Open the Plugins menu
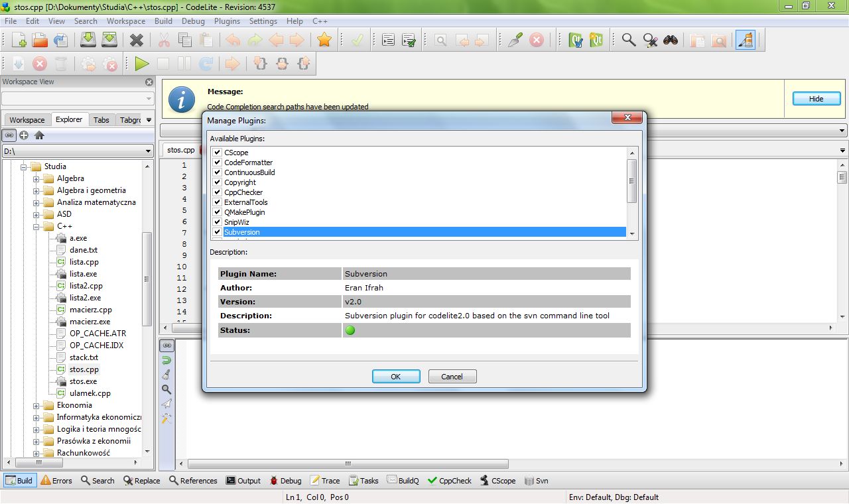Screen dimensions: 849x504 point(227,21)
